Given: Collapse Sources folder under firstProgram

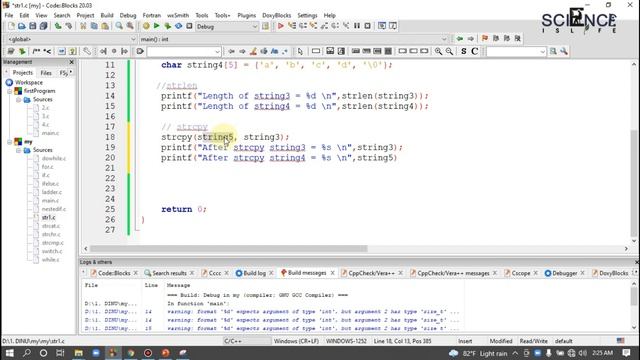Looking at the screenshot, I should click(x=18, y=100).
